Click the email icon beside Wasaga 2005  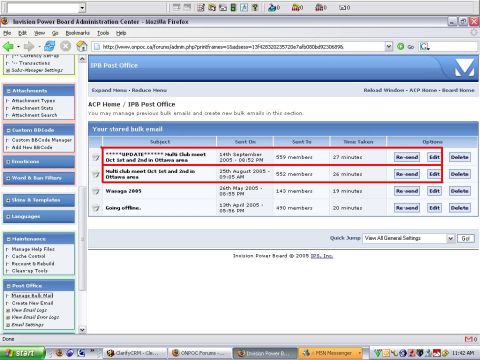(96, 191)
